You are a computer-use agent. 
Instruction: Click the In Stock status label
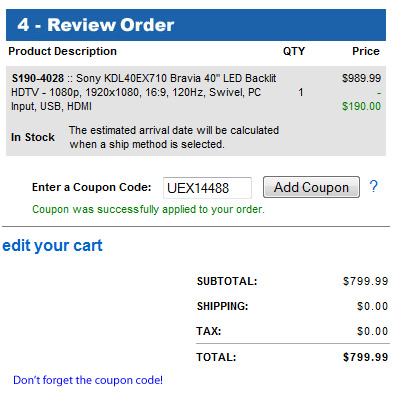point(33,137)
